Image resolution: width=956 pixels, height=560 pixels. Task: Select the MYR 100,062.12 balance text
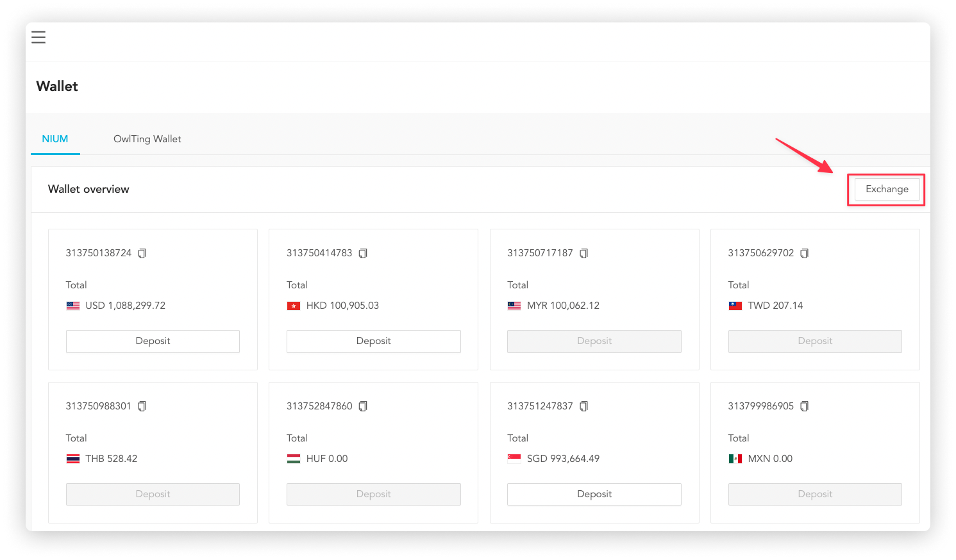click(563, 306)
